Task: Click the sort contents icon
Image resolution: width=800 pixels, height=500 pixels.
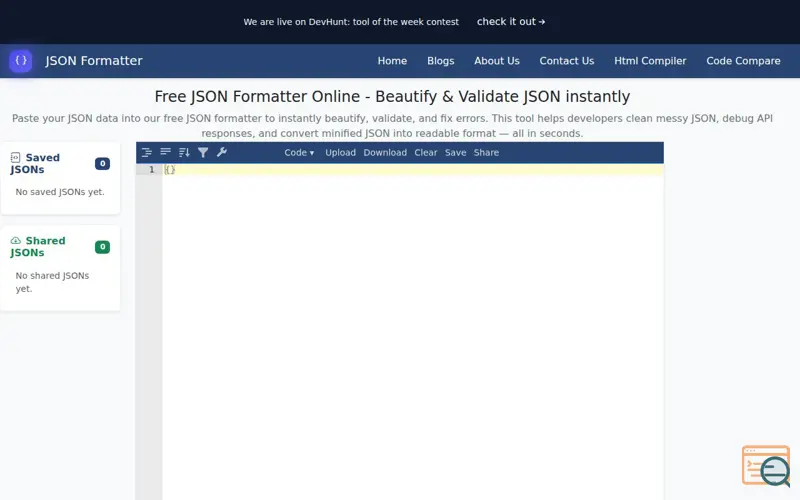Action: click(184, 152)
